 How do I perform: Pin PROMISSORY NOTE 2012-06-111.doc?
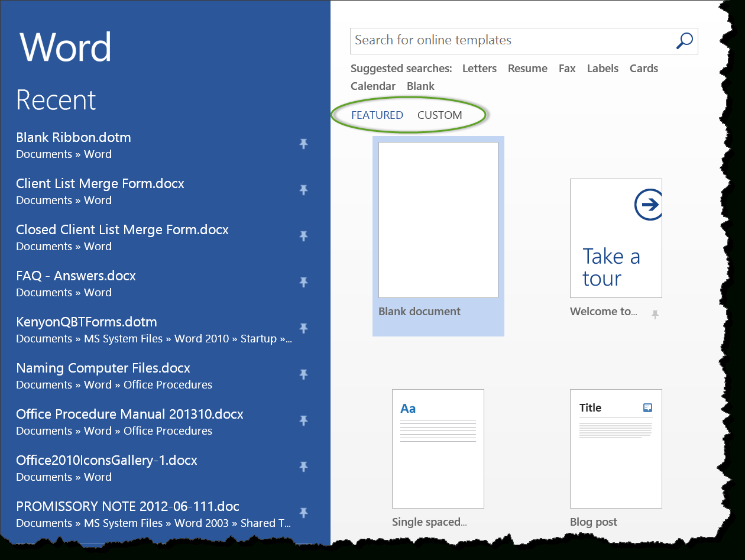303,513
